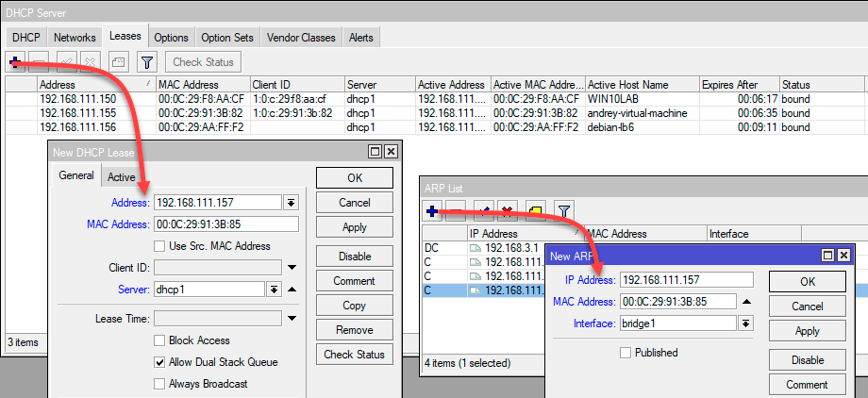The height and width of the screenshot is (398, 868).
Task: Click the enable checkmark icon in DHCP Server toolbar
Action: tap(67, 62)
